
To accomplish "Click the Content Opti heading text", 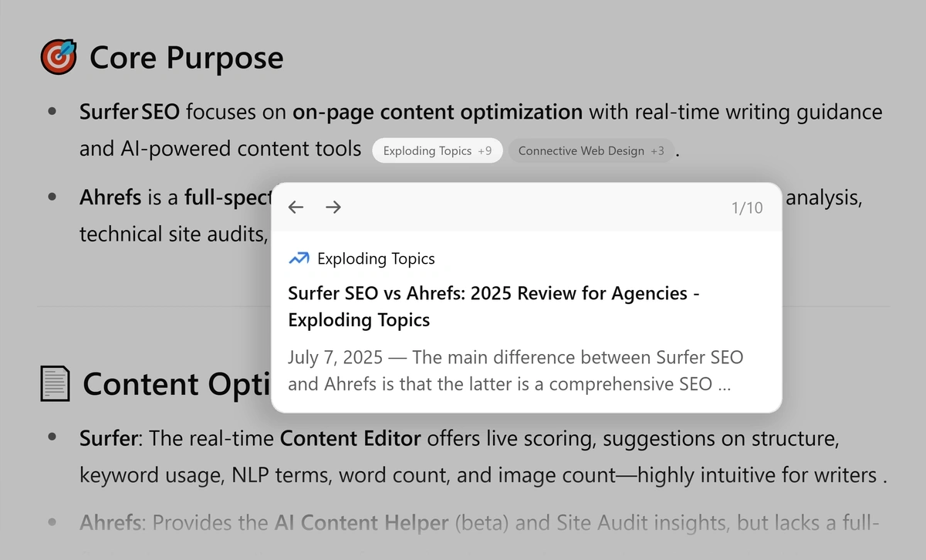I will [x=175, y=383].
